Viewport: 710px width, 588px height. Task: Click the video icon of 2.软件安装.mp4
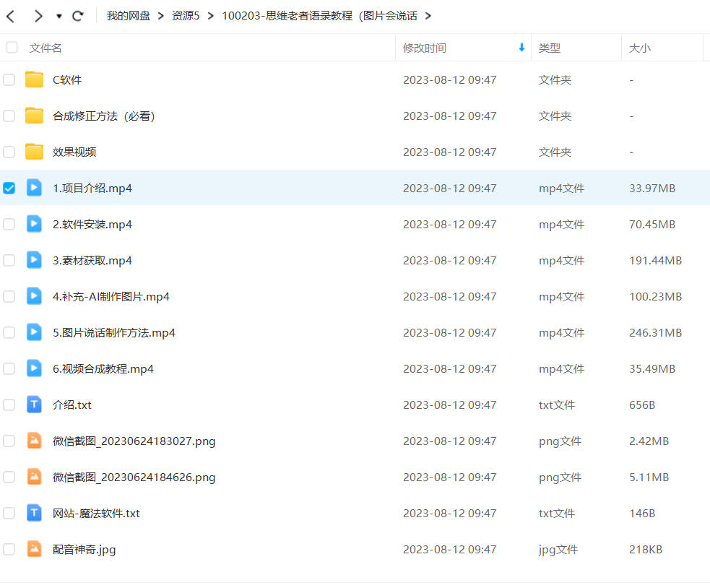34,224
